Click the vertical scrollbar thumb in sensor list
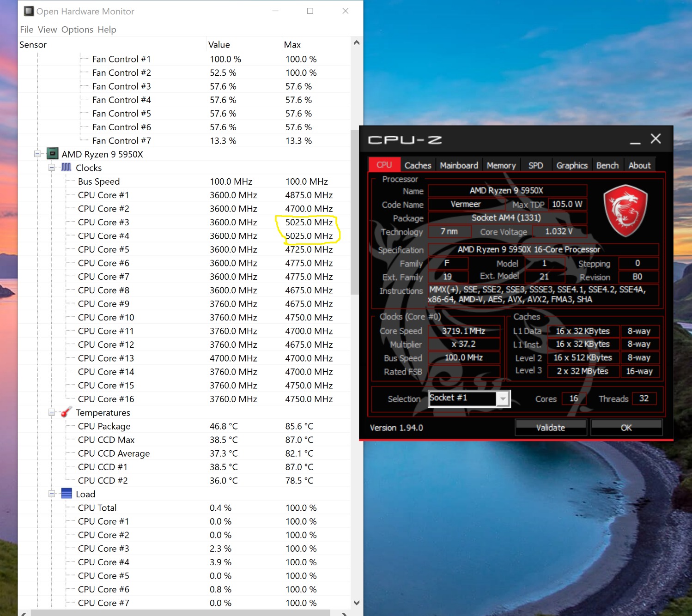Viewport: 692px width, 616px height. [x=355, y=212]
